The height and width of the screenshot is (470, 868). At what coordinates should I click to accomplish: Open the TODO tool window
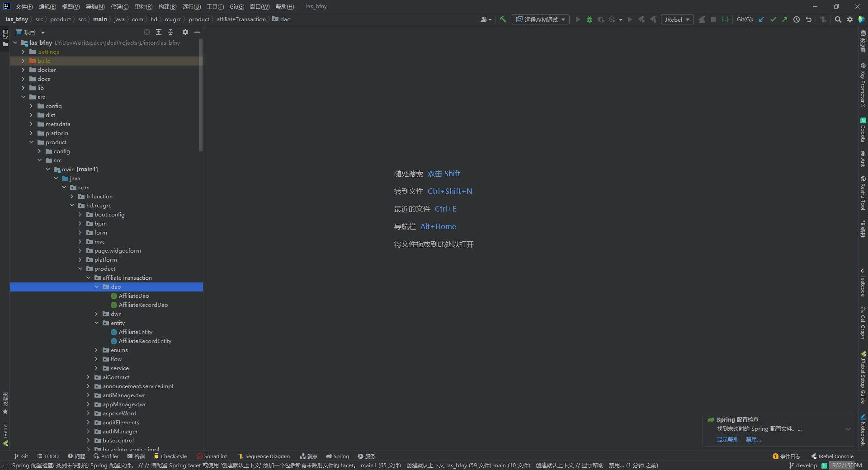click(48, 456)
